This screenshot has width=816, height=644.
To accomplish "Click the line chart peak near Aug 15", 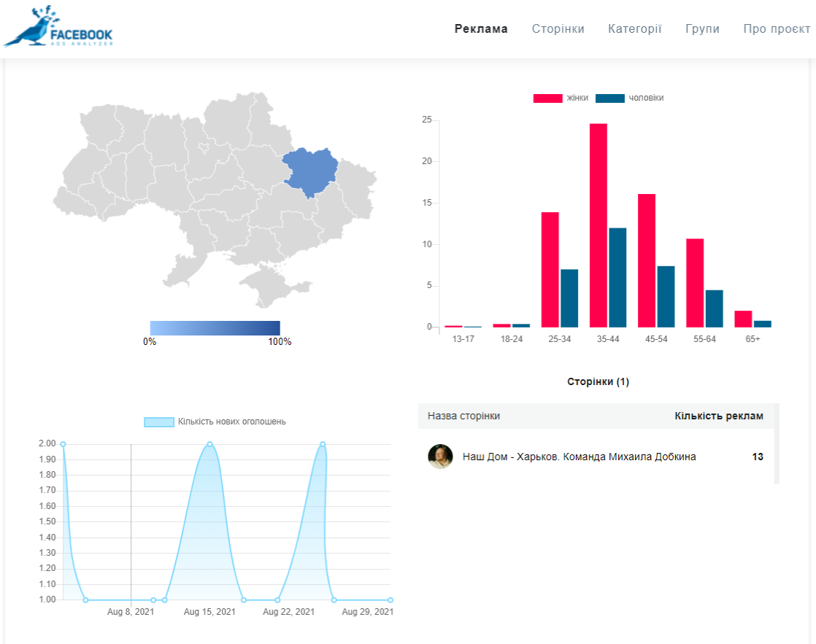I will click(209, 444).
